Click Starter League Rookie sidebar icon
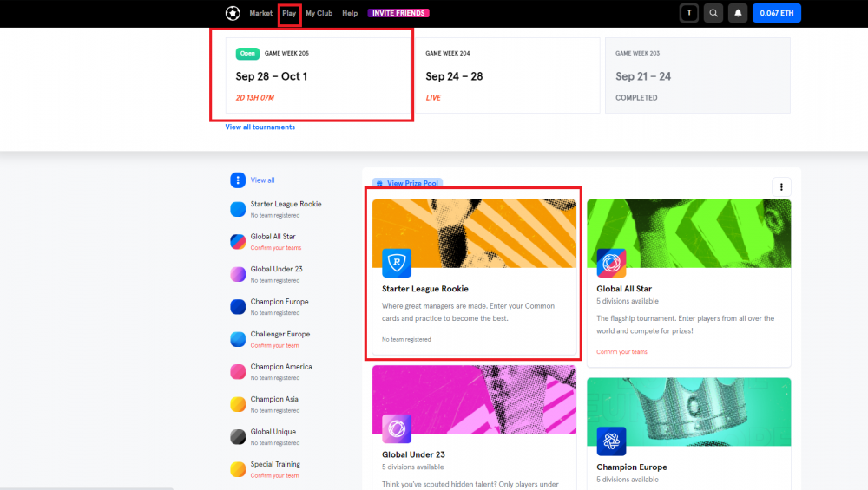868x490 pixels. click(x=238, y=209)
